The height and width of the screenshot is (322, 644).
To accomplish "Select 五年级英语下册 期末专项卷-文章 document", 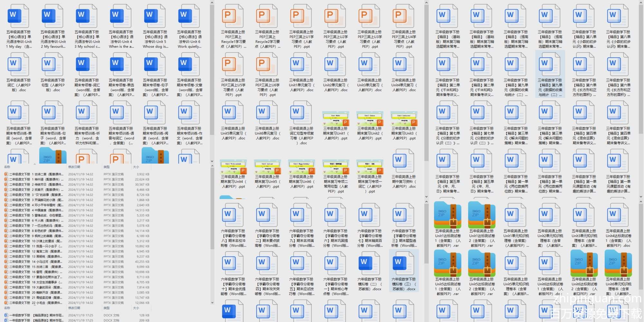I will 189,74.
